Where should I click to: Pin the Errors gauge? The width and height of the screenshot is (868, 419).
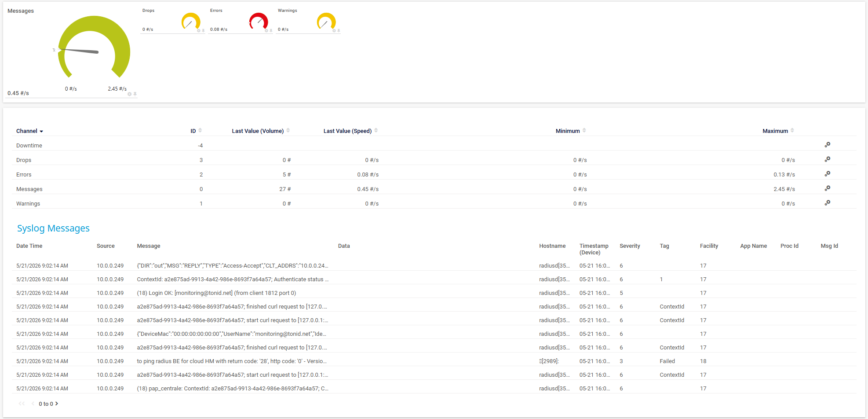271,30
